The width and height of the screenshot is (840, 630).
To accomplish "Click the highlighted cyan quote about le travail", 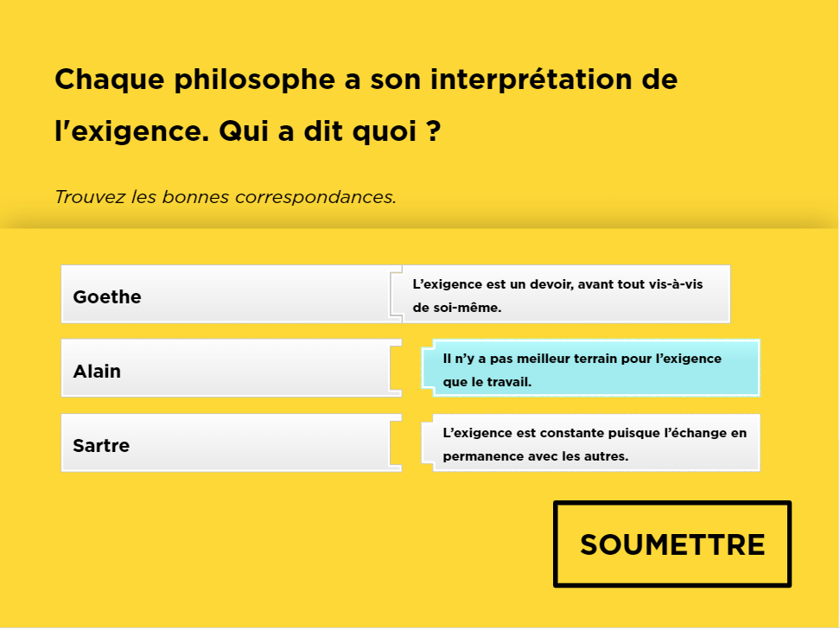I will [x=595, y=369].
